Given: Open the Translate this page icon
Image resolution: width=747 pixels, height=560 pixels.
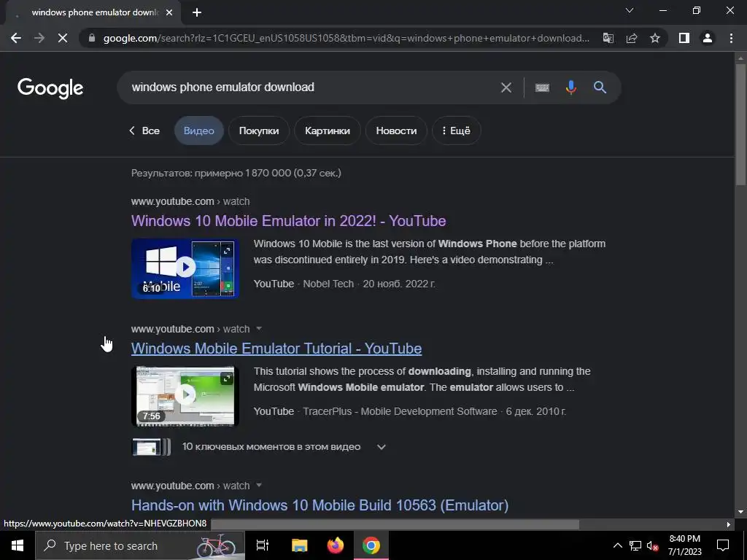Looking at the screenshot, I should click(x=608, y=38).
